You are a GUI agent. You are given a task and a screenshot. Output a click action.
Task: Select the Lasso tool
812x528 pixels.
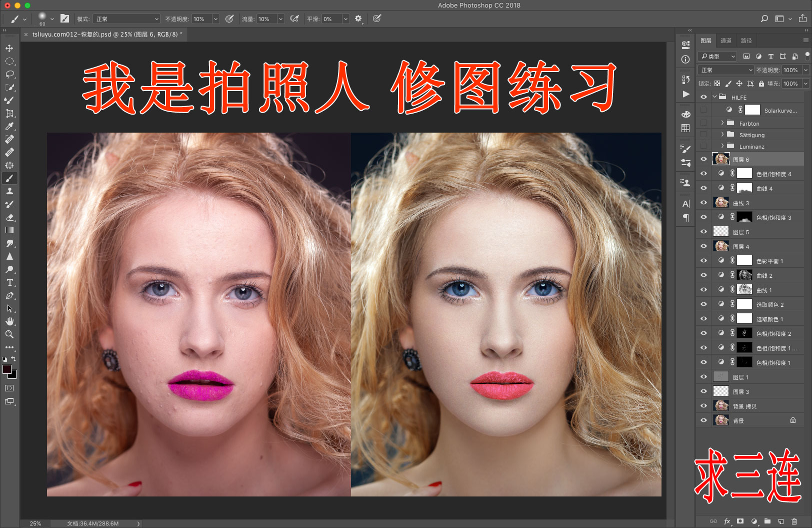point(9,75)
